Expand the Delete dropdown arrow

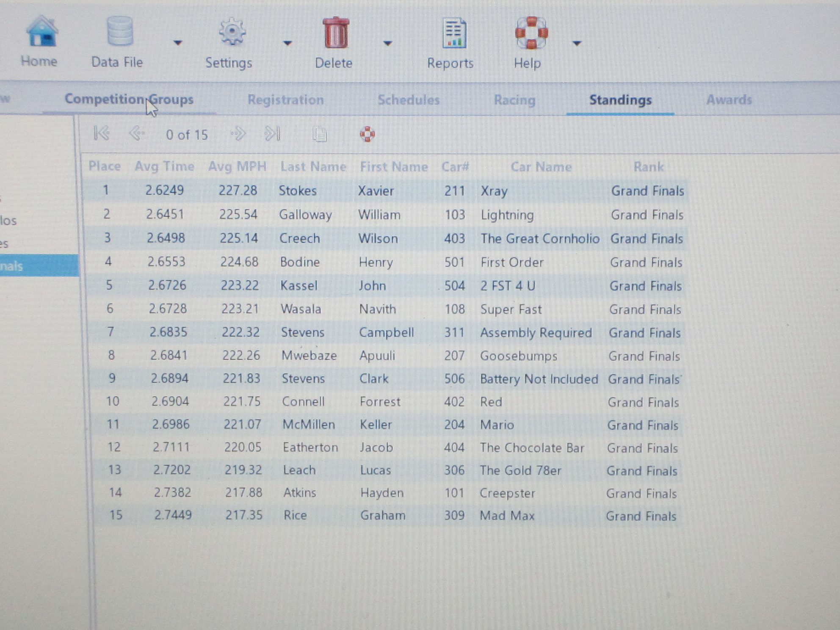pos(387,43)
